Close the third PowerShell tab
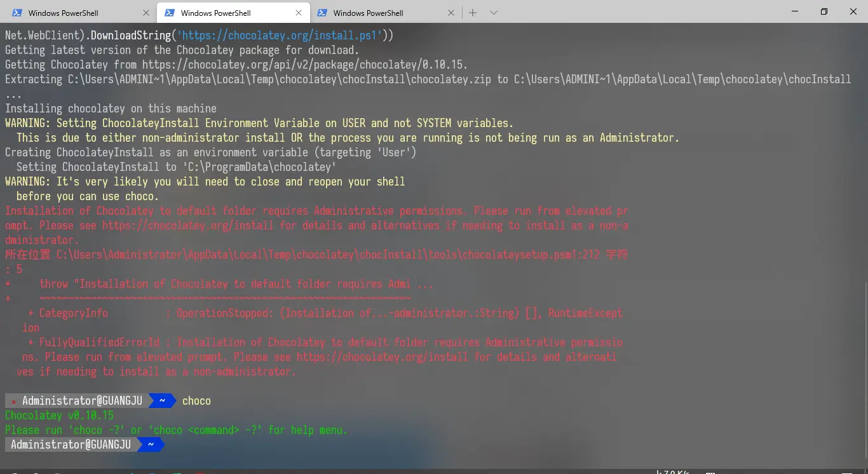868x474 pixels. pyautogui.click(x=451, y=13)
